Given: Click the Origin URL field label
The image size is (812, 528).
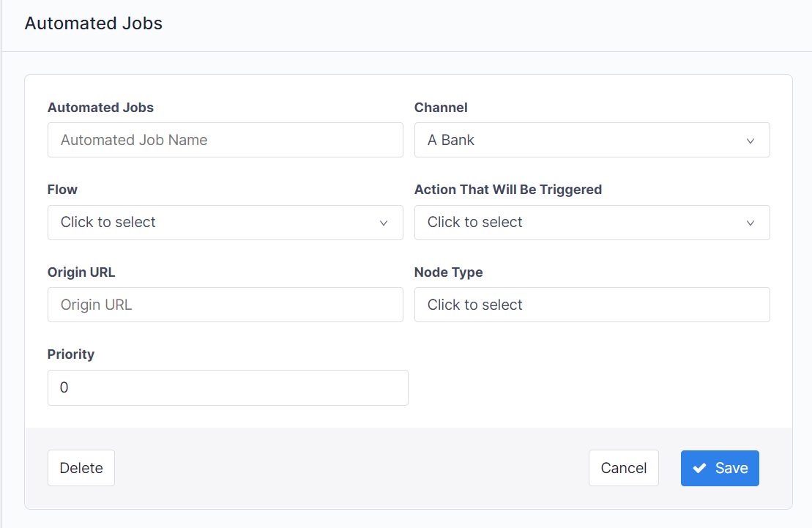Looking at the screenshot, I should 81,272.
